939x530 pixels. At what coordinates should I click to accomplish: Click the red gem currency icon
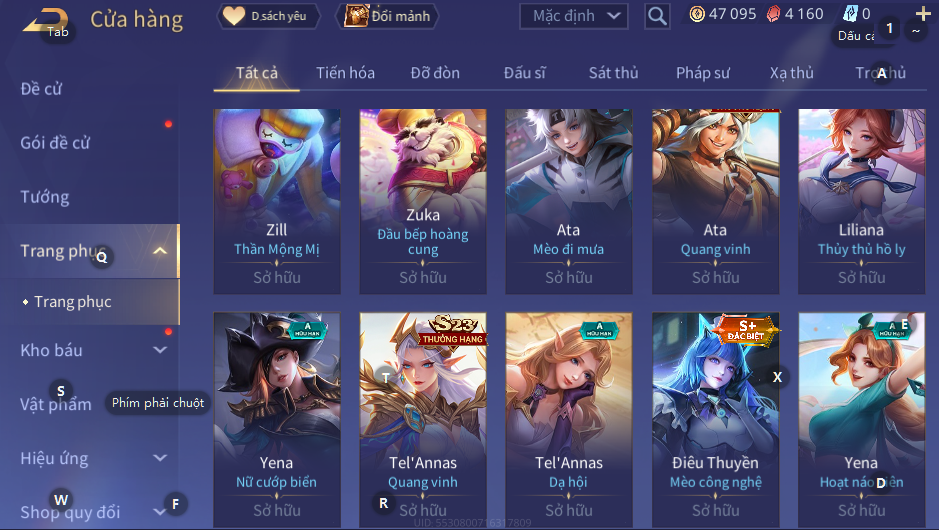coord(773,14)
